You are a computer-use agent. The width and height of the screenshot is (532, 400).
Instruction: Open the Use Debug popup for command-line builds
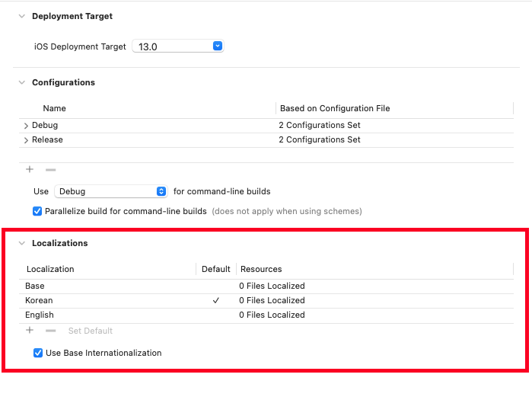[x=111, y=191]
